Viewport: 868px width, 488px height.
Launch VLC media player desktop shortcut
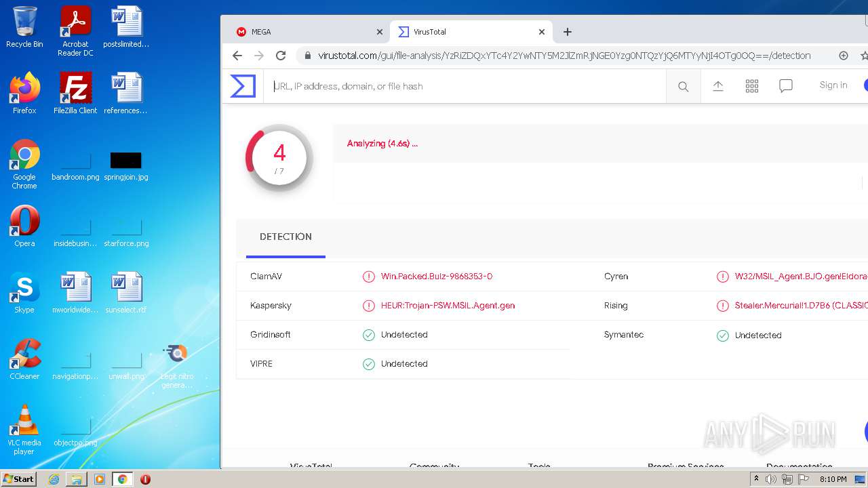[24, 430]
